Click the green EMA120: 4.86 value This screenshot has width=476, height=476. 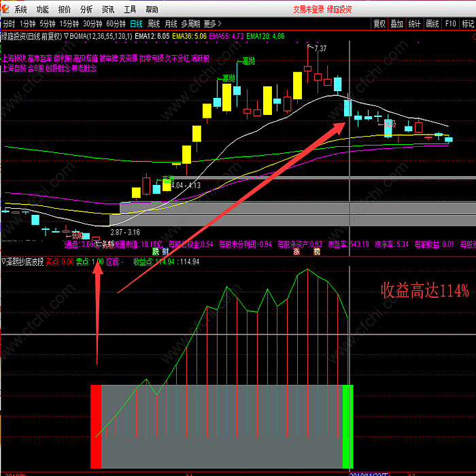(x=266, y=37)
